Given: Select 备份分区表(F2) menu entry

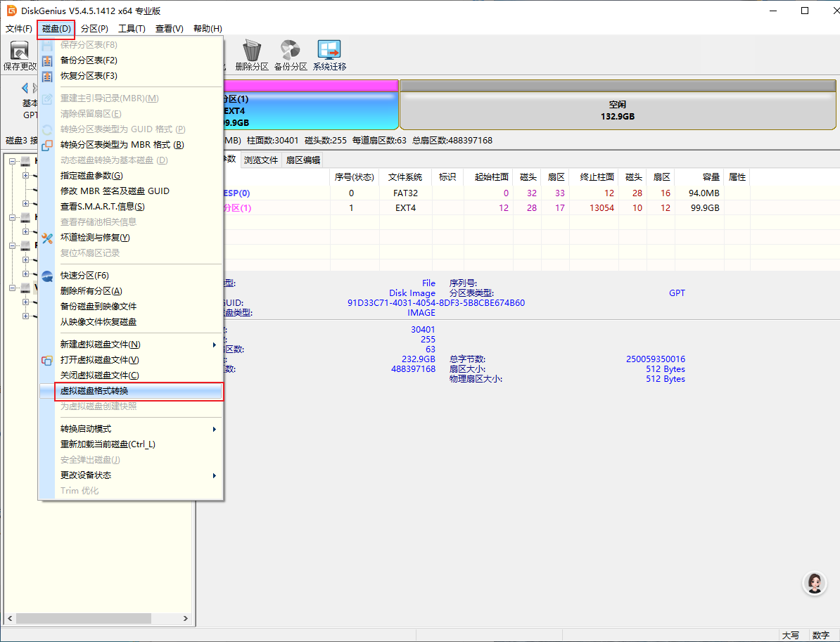Looking at the screenshot, I should coord(132,60).
